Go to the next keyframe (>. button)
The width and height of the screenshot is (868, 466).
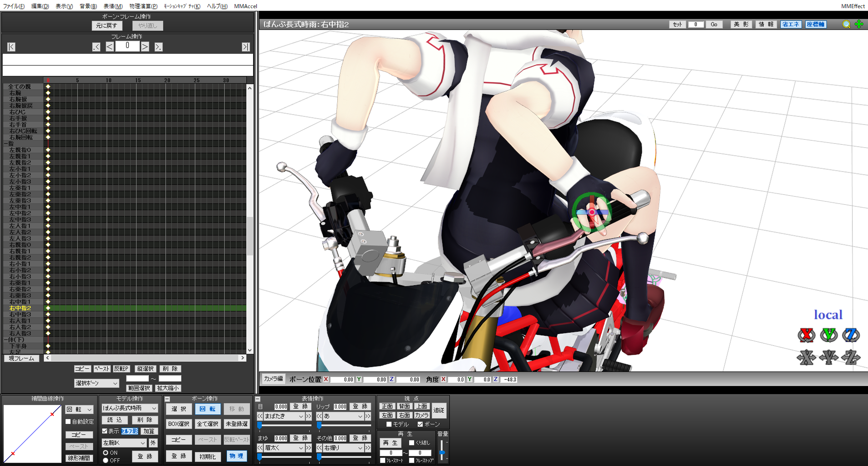click(x=158, y=47)
